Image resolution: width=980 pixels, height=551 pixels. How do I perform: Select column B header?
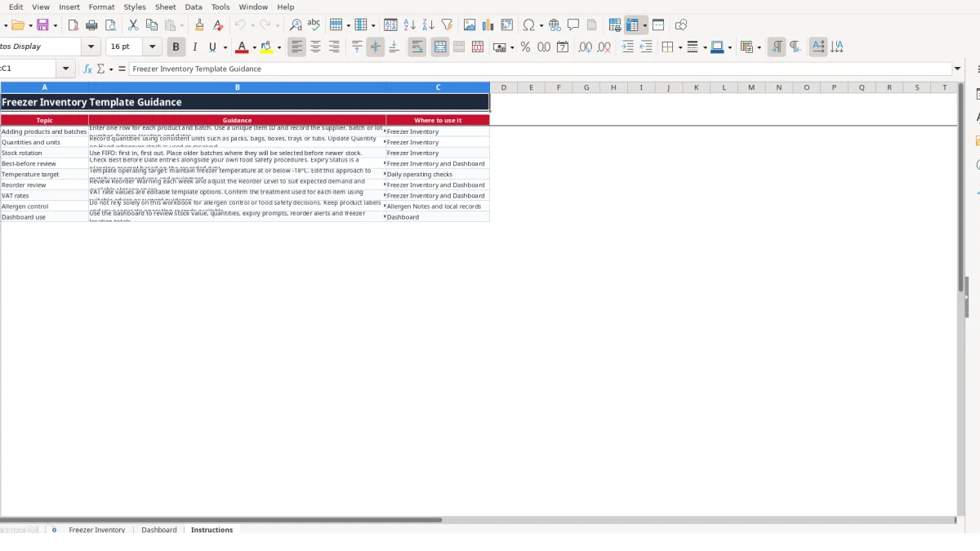click(x=238, y=87)
